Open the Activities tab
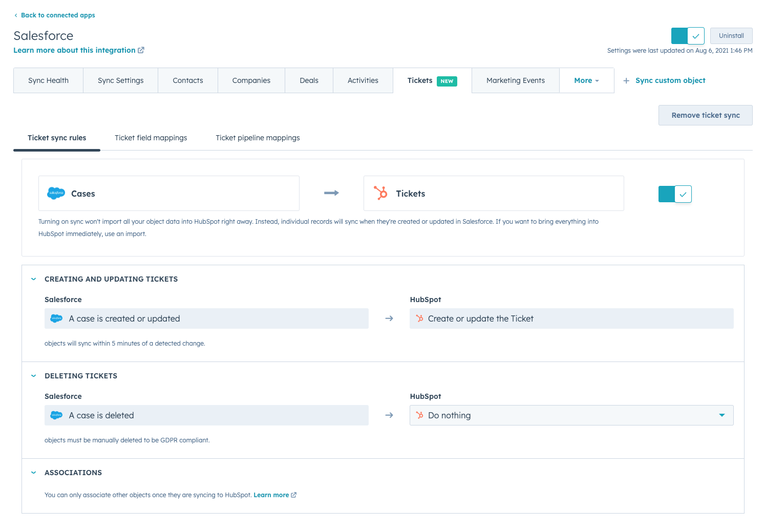 363,80
